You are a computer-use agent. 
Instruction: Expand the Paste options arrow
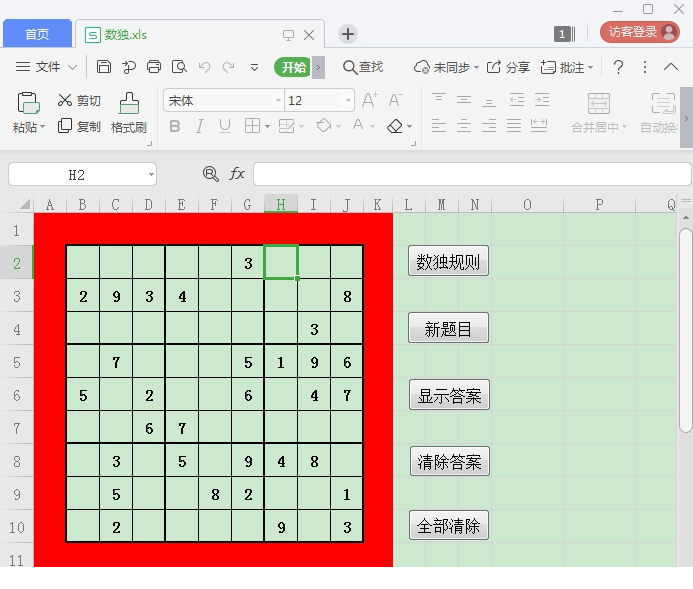click(43, 127)
